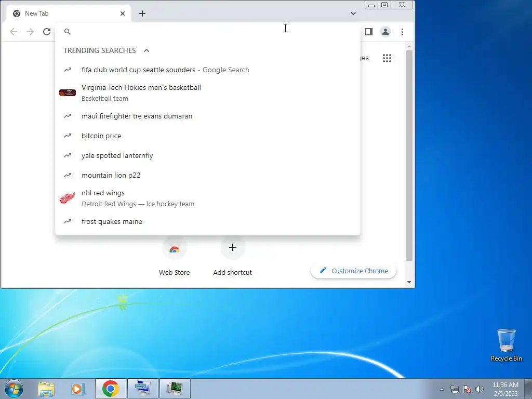Click the volume speaker tray icon
This screenshot has width=532, height=399.
pos(480,389)
